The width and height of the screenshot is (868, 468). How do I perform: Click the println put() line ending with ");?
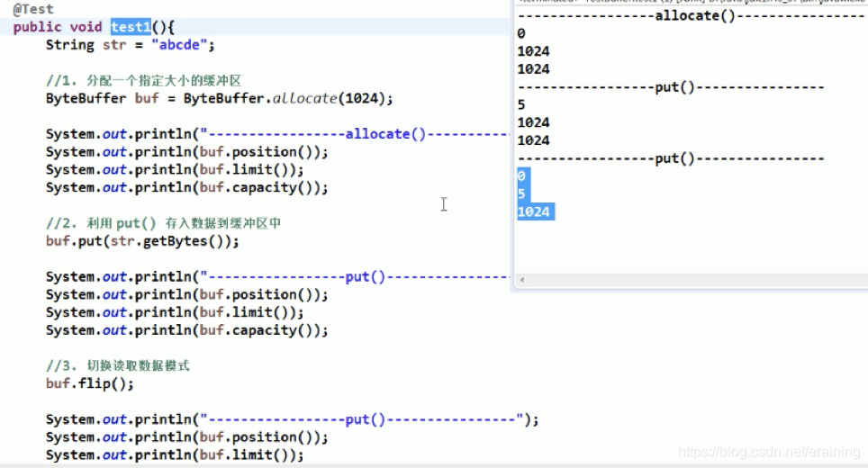(292, 419)
